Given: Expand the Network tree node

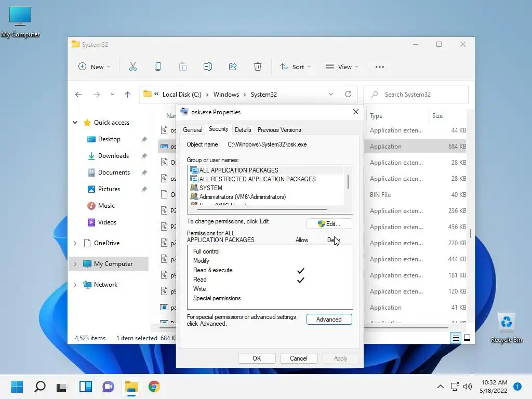Looking at the screenshot, I should click(x=75, y=285).
